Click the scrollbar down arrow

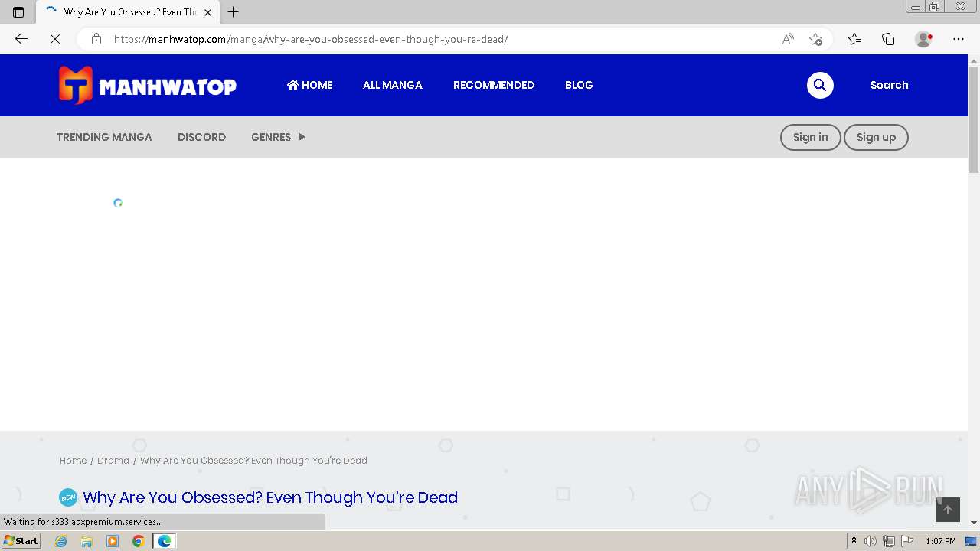pos(974,523)
